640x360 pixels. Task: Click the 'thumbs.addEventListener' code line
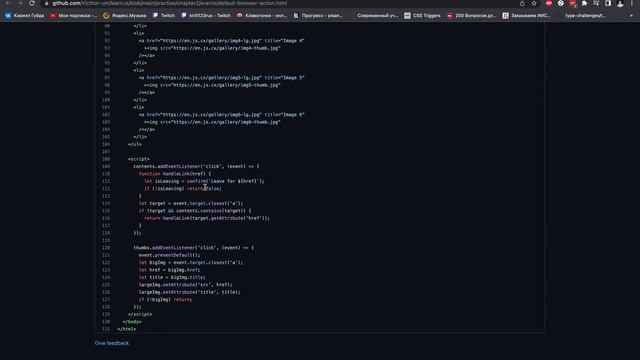(193, 248)
